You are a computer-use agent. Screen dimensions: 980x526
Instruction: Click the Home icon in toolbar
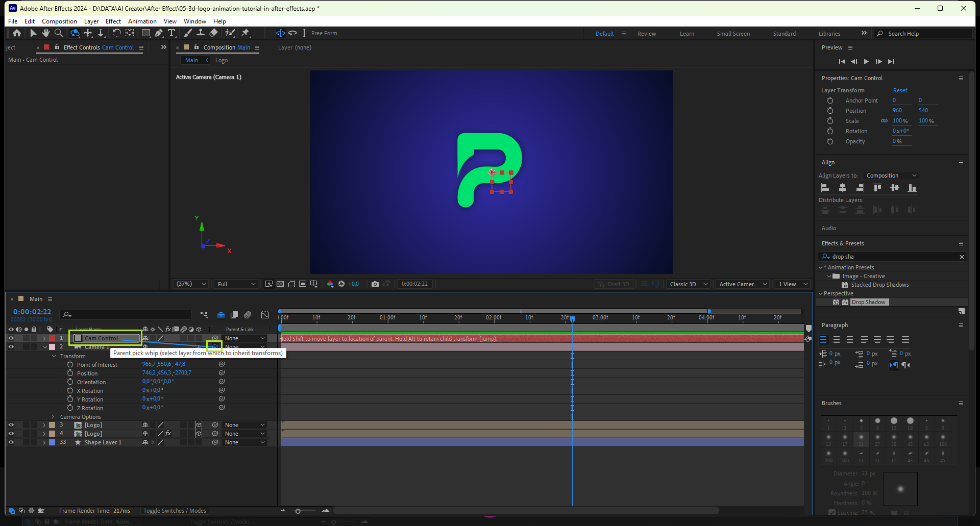(17, 33)
